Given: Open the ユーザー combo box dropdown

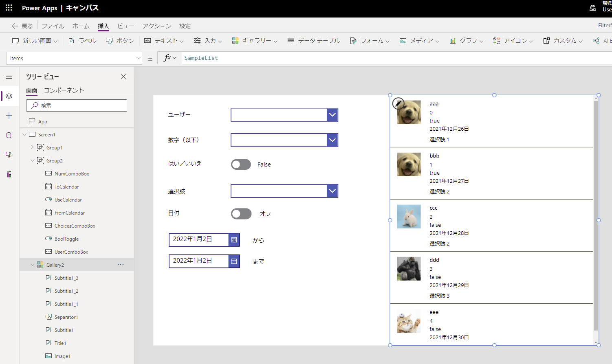Looking at the screenshot, I should tap(332, 115).
